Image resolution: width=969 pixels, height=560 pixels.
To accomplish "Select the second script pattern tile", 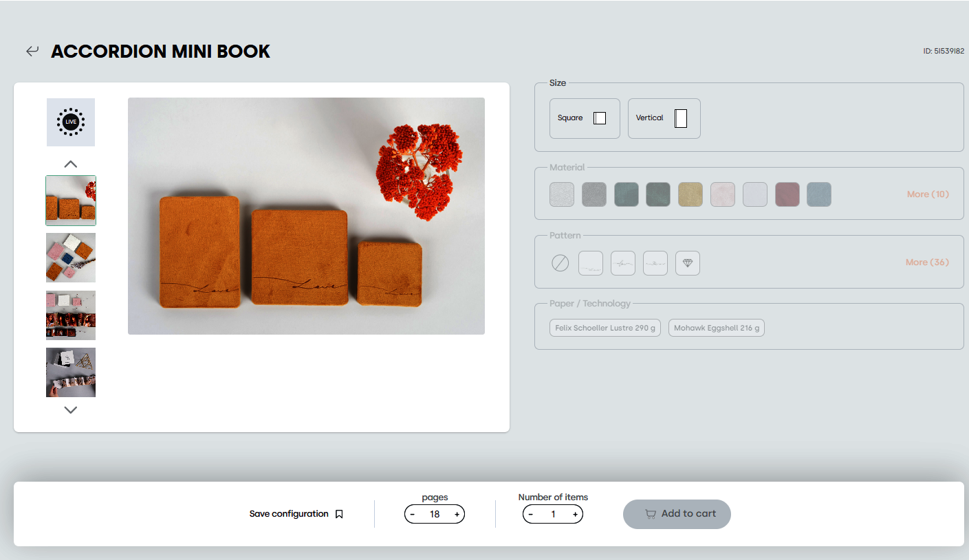I will pyautogui.click(x=623, y=263).
